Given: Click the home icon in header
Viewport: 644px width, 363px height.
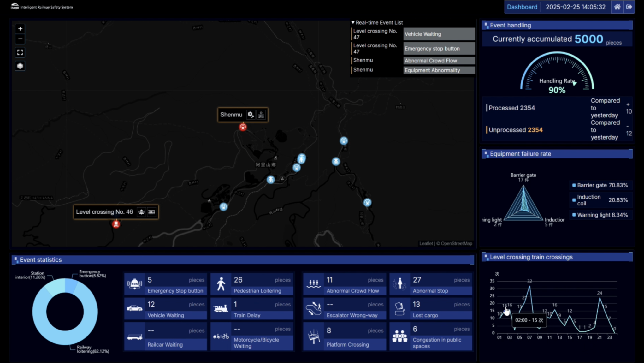Looking at the screenshot, I should tap(617, 7).
